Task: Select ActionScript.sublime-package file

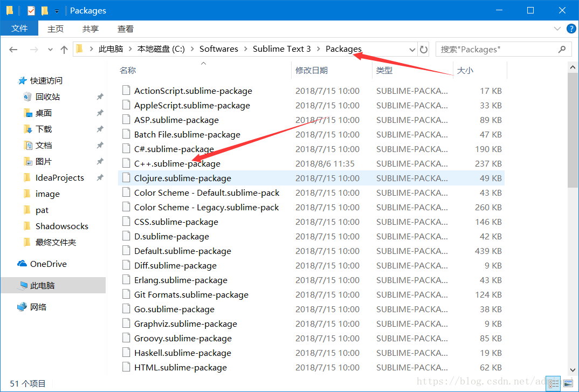Action: (193, 91)
